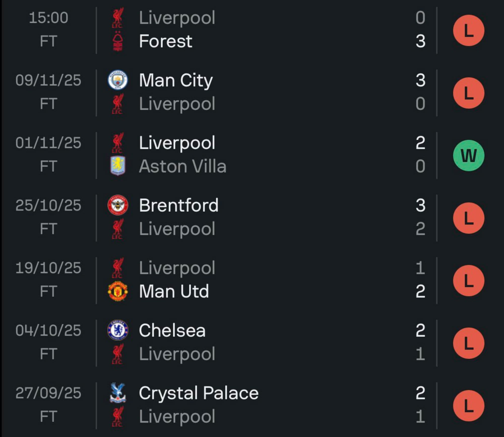Click the 09/11/25 match date
Viewport: 504px width, 437px height.
[x=48, y=80]
